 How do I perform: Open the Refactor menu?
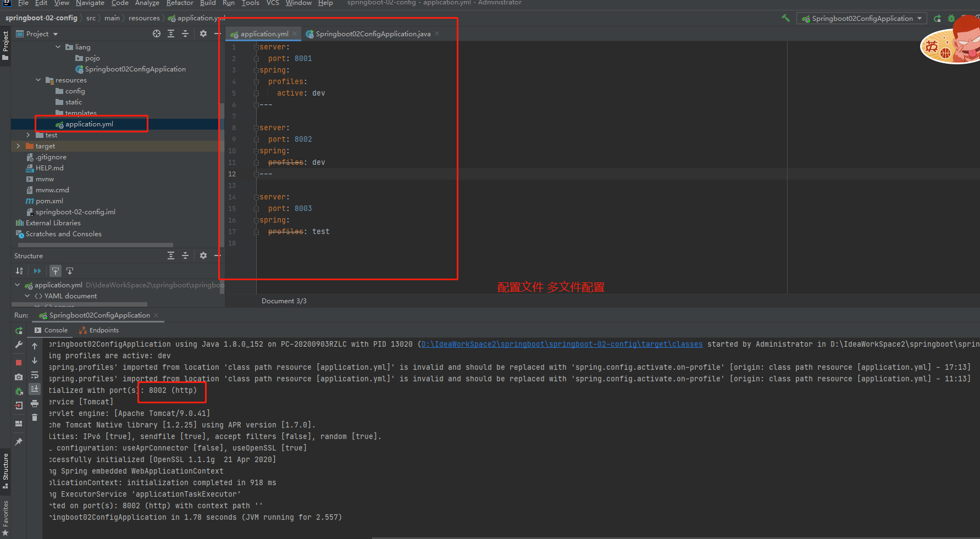click(180, 3)
